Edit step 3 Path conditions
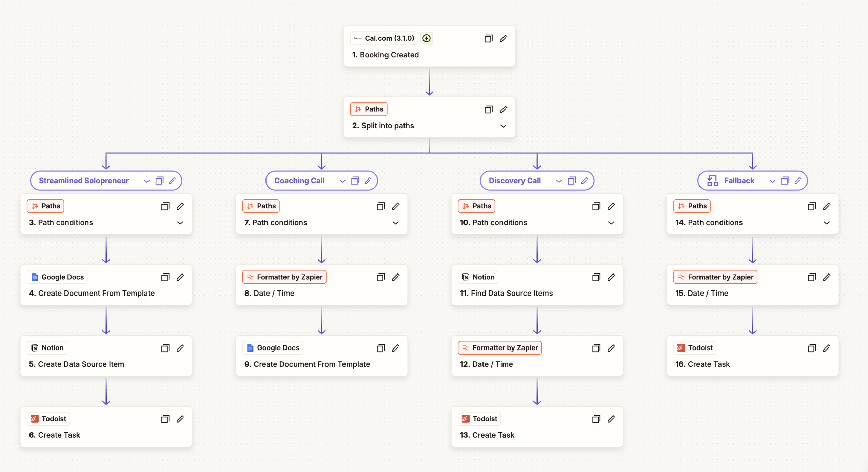The width and height of the screenshot is (868, 472). 180,206
